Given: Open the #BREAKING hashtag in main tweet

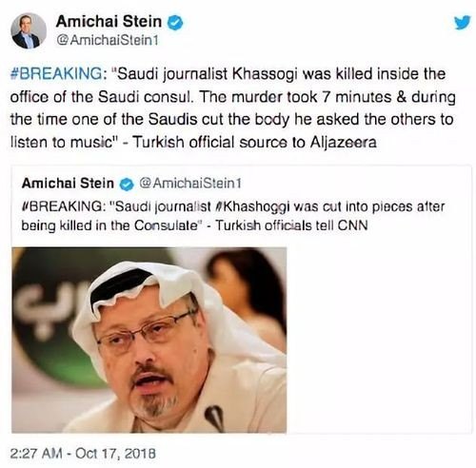Looking at the screenshot, I should pos(57,74).
